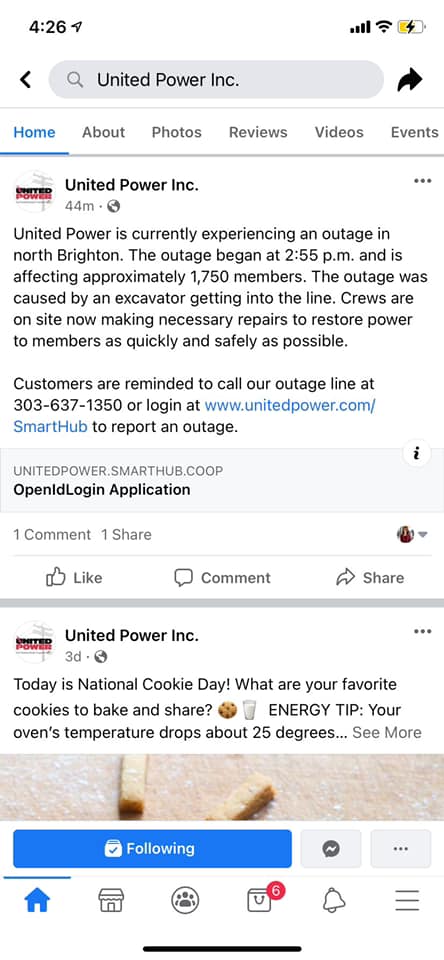Tap the United Power Inc. search field
Image resolution: width=444 pixels, height=960 pixels.
click(216, 80)
